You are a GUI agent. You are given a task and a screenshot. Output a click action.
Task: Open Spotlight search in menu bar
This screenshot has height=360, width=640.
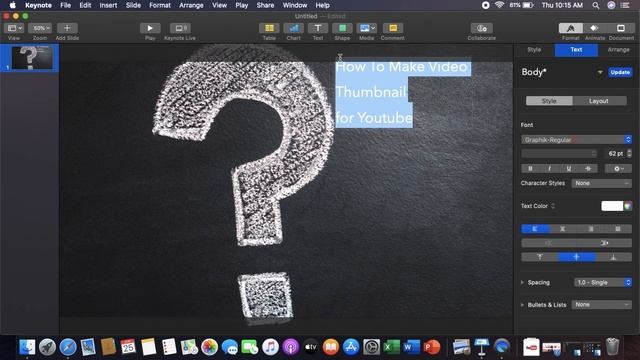[x=596, y=5]
